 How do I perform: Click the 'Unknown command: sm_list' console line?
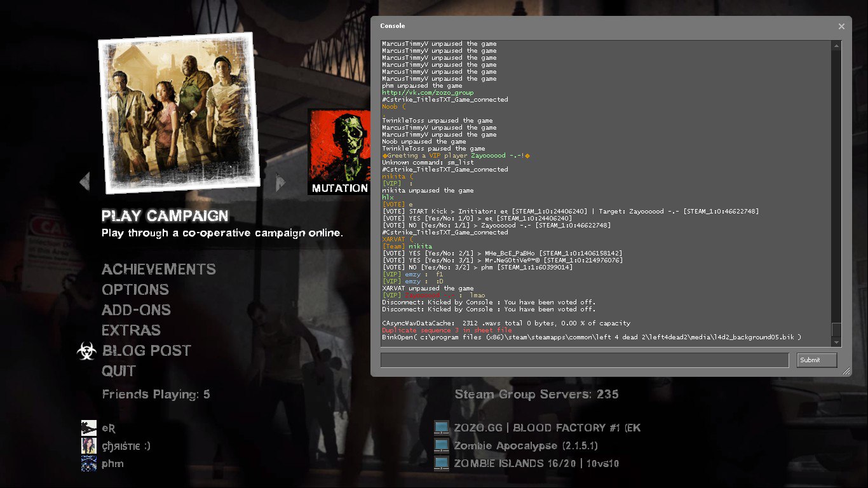tap(428, 163)
